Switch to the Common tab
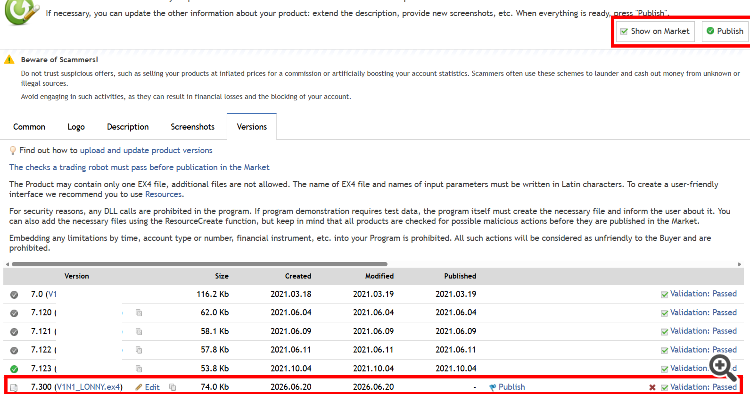Screen dimensions: 750x394 (x=29, y=127)
